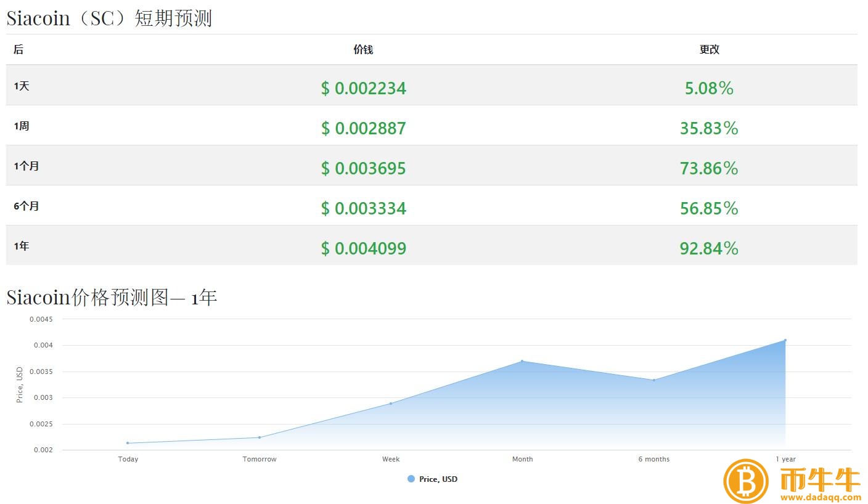
Task: Click the price $ 0.002234 for 1天
Action: coord(363,88)
